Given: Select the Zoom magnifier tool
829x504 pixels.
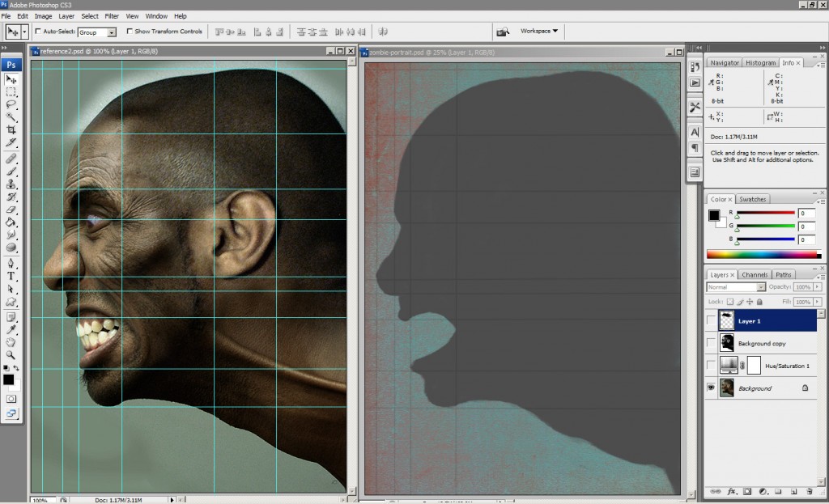Looking at the screenshot, I should tap(11, 354).
